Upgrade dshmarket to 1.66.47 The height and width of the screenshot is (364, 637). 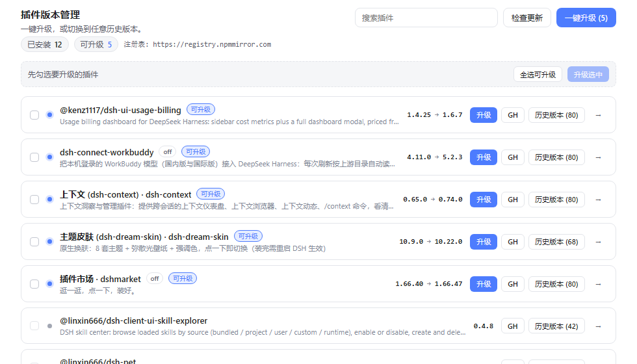tap(484, 284)
